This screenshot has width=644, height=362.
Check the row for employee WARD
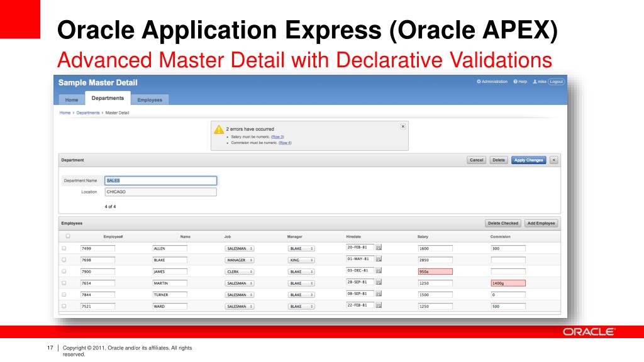(x=64, y=306)
